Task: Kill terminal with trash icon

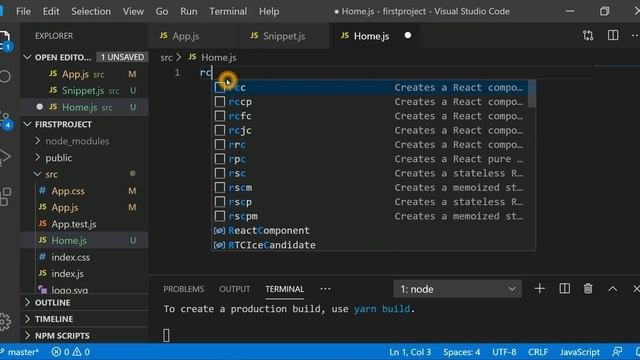Action: click(x=588, y=289)
